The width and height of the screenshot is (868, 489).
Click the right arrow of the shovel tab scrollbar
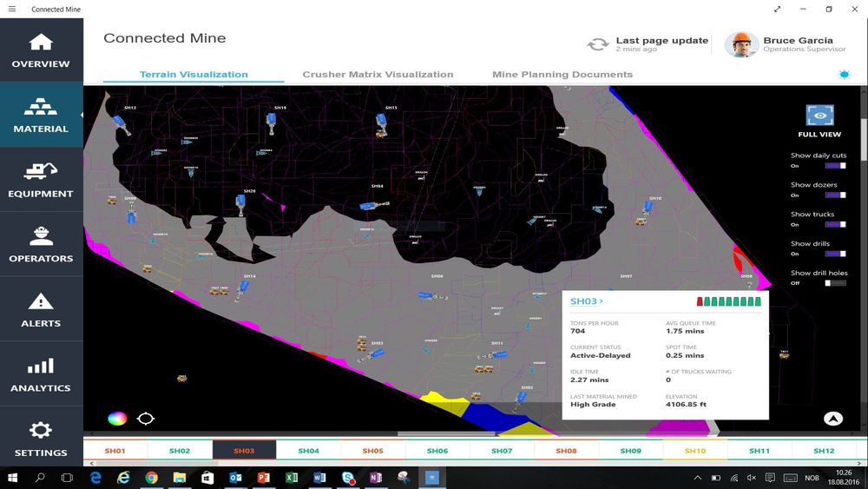coord(859,463)
